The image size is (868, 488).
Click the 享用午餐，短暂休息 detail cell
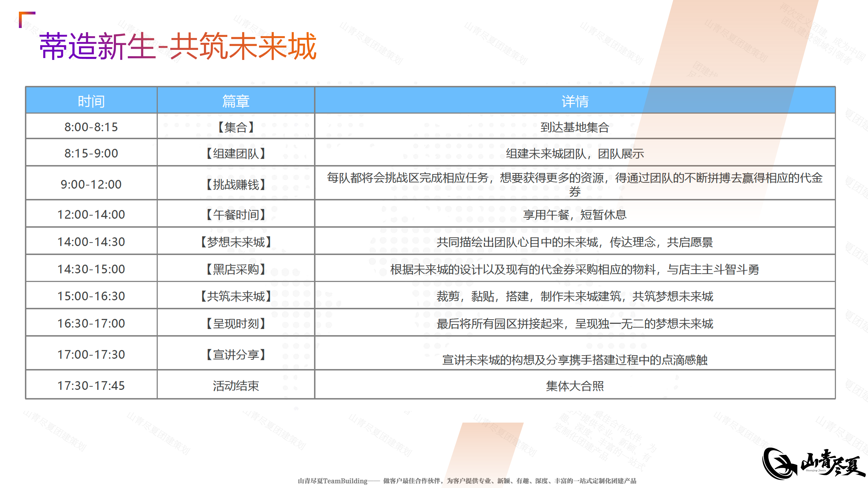click(x=575, y=214)
